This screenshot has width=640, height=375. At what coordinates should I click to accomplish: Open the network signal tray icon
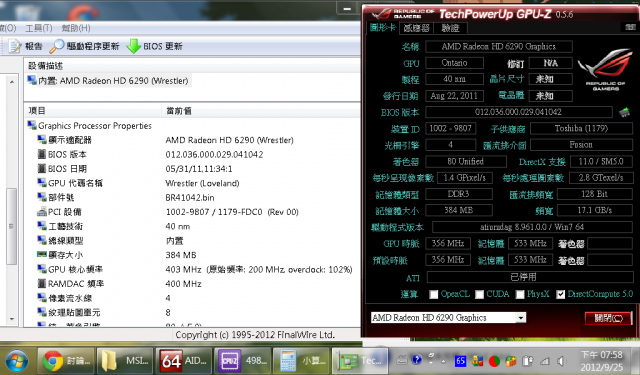point(545,361)
